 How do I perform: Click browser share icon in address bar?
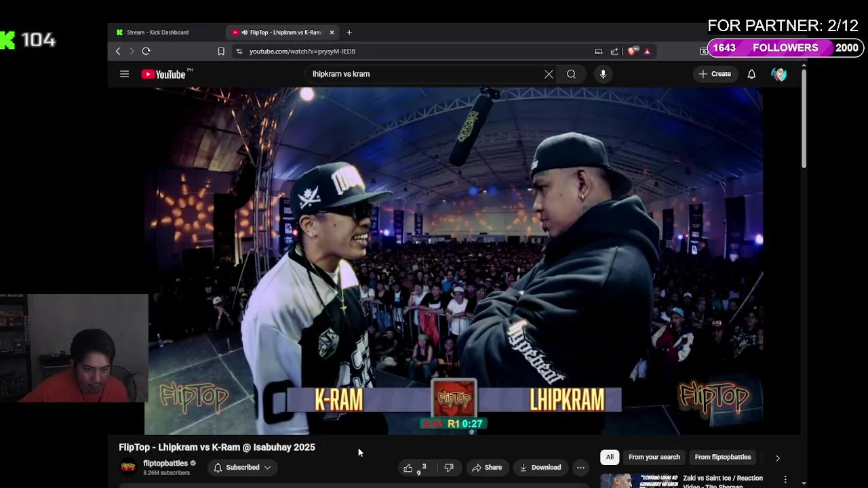tap(614, 51)
